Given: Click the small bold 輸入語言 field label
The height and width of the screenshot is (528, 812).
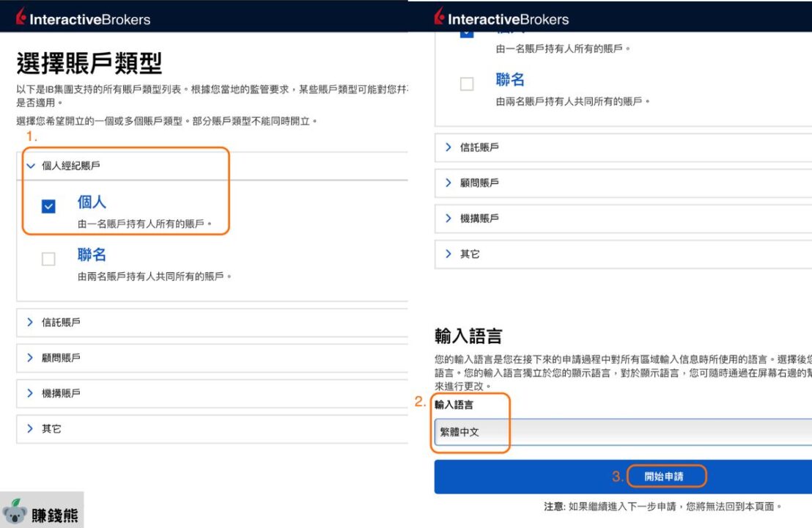Looking at the screenshot, I should point(454,405).
